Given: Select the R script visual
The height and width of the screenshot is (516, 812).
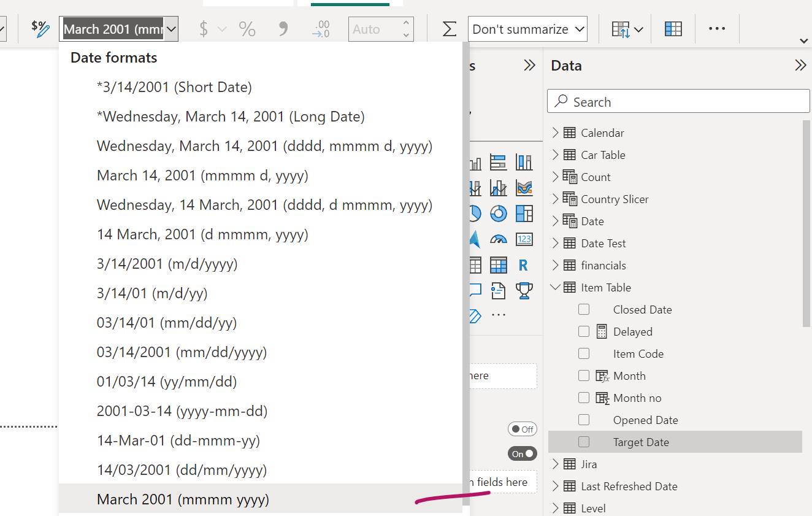Looking at the screenshot, I should click(523, 265).
